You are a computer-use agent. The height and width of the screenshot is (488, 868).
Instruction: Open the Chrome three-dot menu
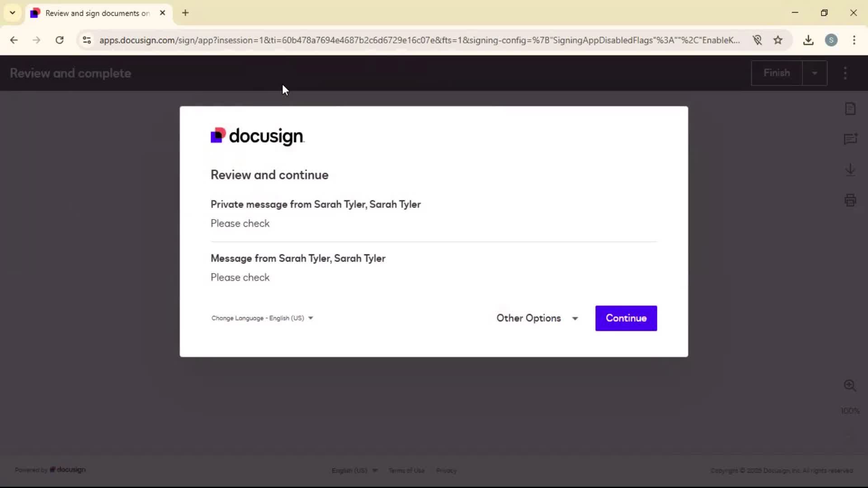[854, 40]
